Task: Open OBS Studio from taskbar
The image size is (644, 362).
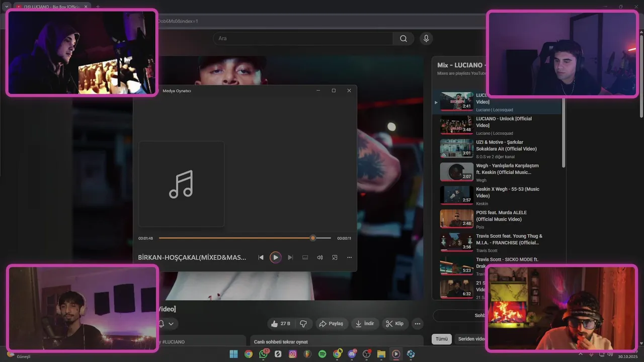Action: 367,354
